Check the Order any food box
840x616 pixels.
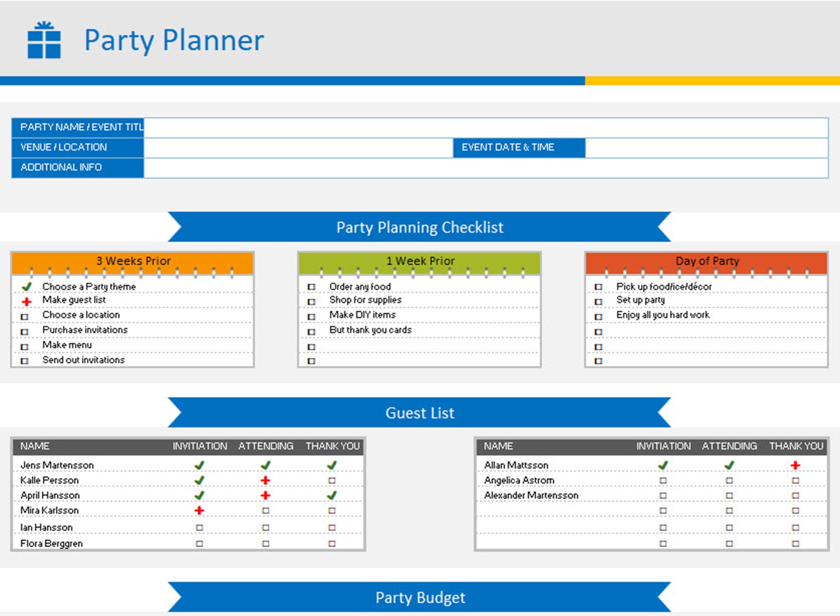click(312, 287)
